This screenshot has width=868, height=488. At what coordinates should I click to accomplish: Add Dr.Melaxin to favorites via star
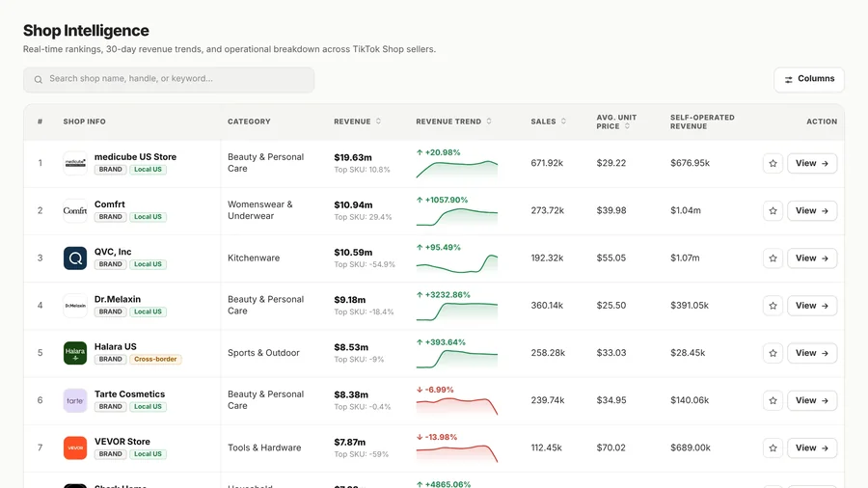(x=773, y=306)
